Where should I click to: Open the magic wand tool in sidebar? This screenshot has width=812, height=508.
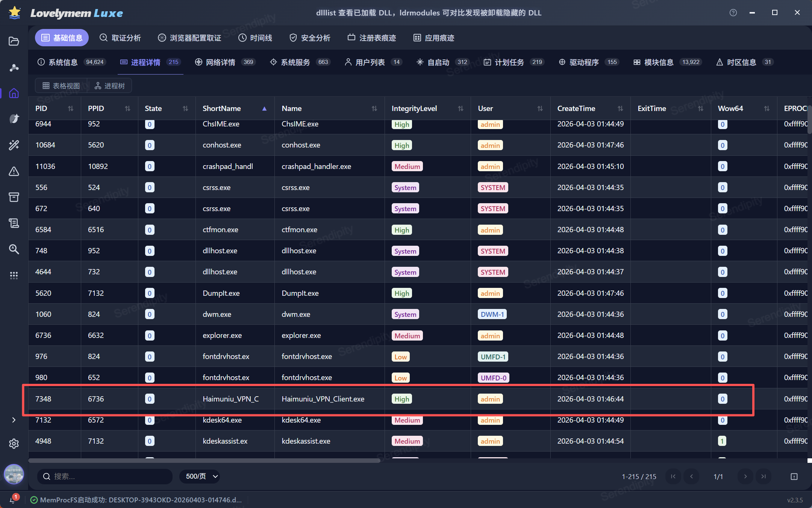[x=14, y=145]
